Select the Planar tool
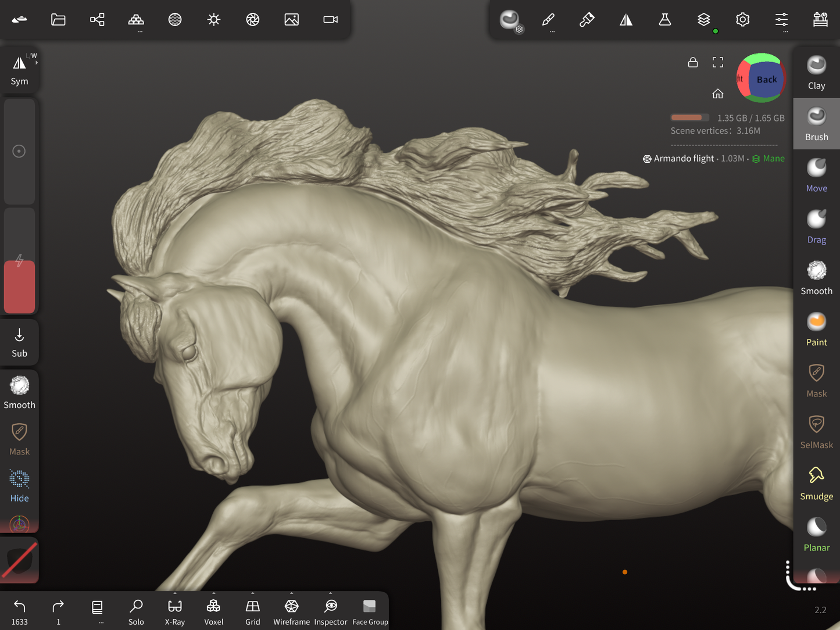Viewport: 840px width, 630px height. [816, 534]
